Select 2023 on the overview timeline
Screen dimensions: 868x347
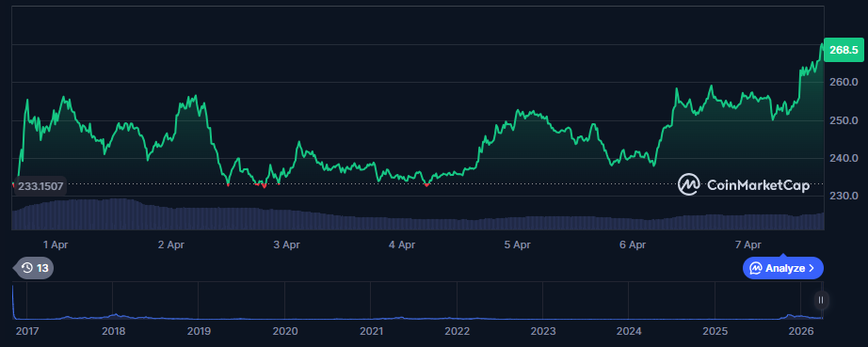click(543, 332)
